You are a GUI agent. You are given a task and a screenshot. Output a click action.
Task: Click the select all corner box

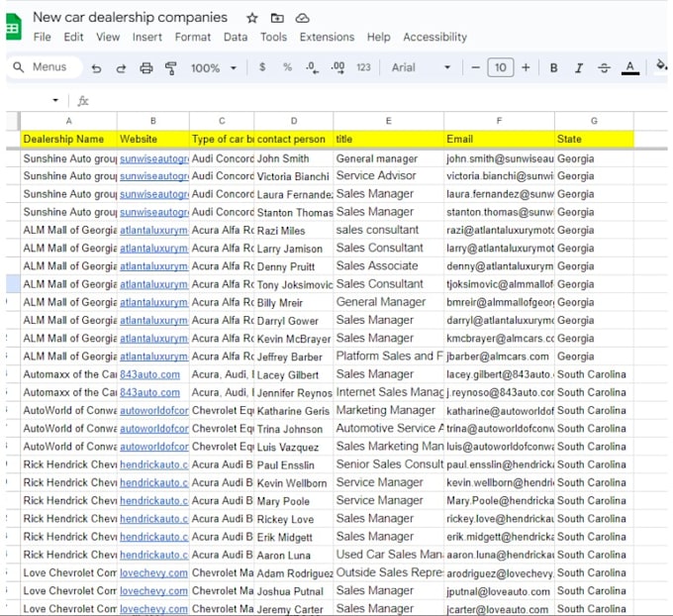pos(13,121)
